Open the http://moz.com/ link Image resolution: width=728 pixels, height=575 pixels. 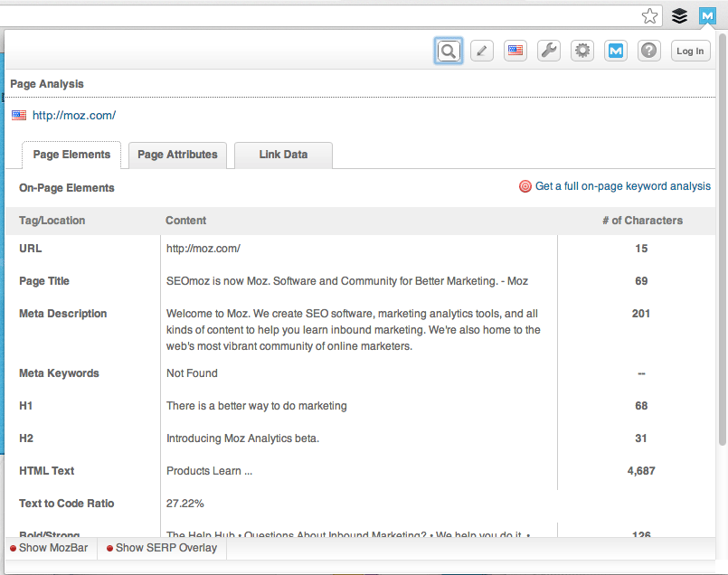(74, 115)
